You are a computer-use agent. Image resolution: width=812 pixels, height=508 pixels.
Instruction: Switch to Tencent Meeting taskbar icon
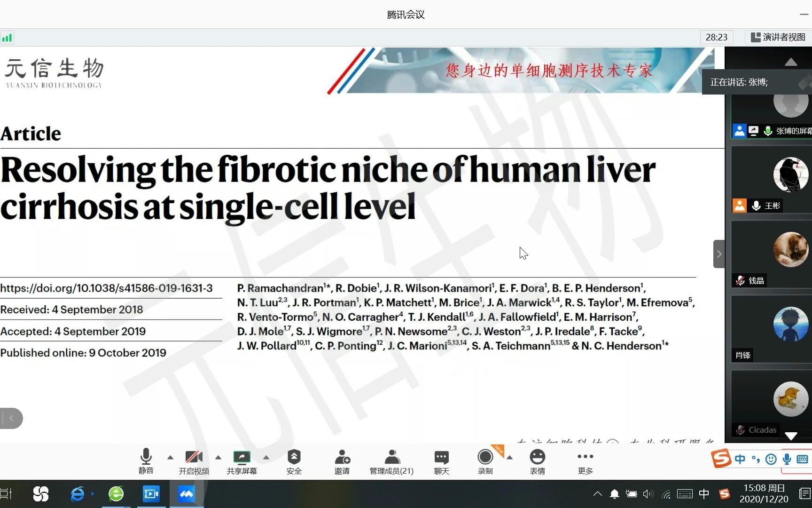pos(187,494)
